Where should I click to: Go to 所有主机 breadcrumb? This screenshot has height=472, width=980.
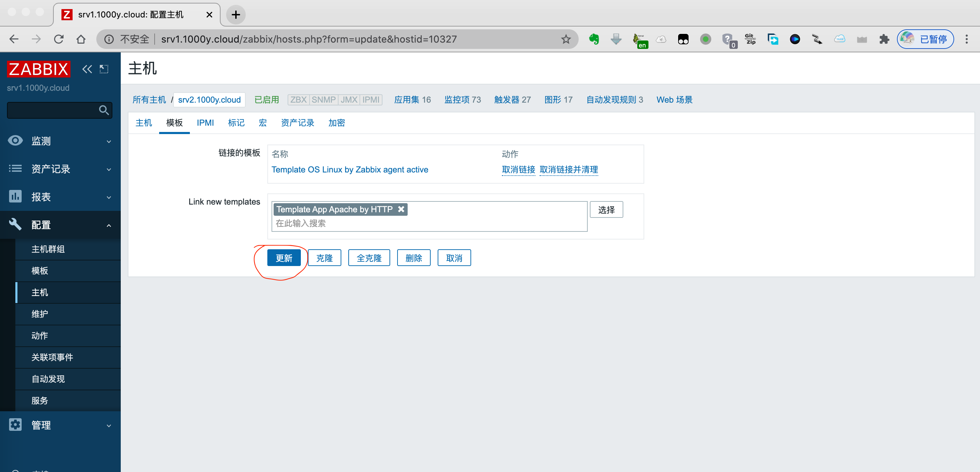coord(149,100)
